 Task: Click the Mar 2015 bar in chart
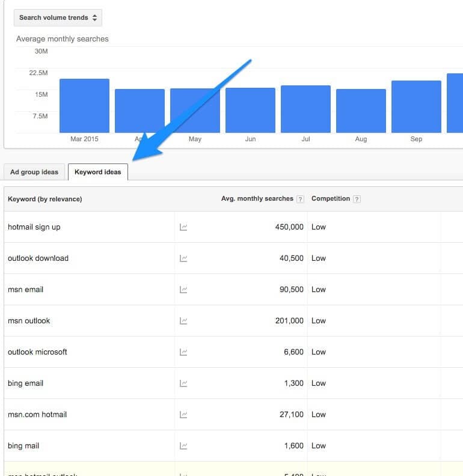pos(84,106)
